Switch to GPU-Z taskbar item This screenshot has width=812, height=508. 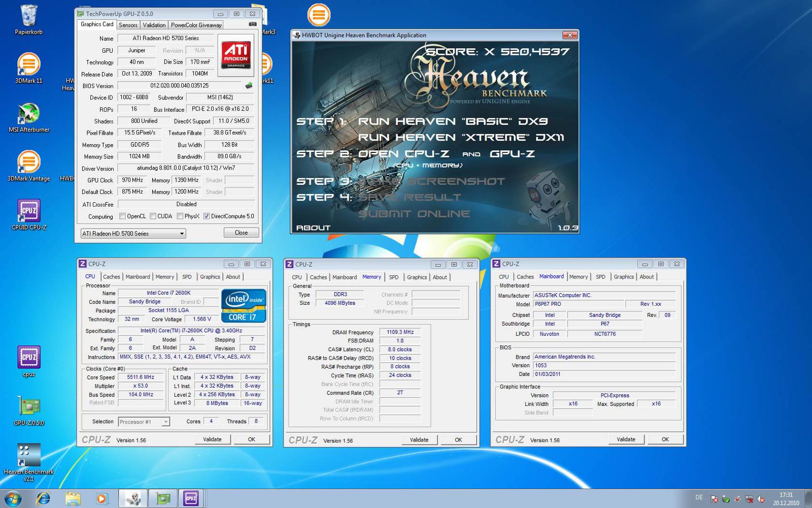tap(163, 498)
